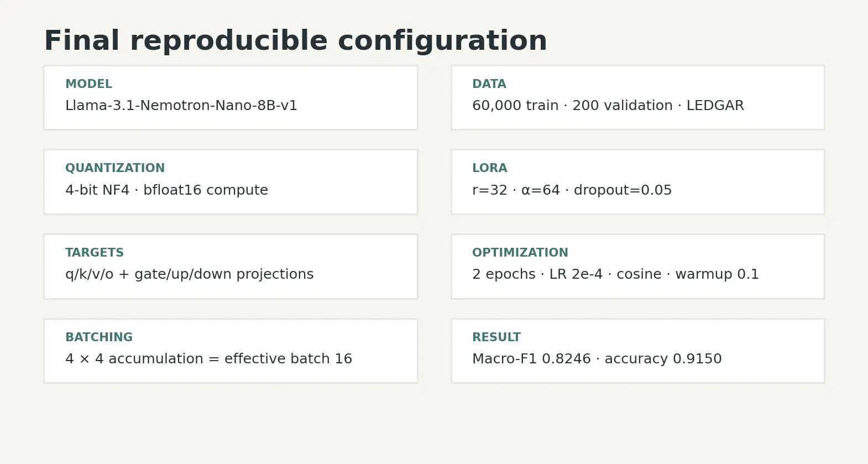Click the 'effective batch 16' text line
The width and height of the screenshot is (868, 464).
pos(208,359)
